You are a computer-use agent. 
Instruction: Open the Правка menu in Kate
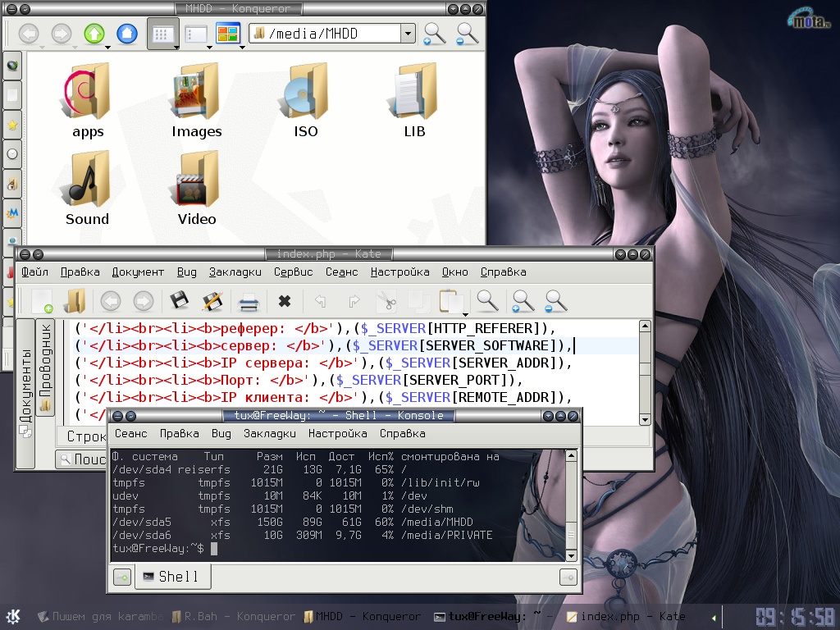tap(80, 272)
